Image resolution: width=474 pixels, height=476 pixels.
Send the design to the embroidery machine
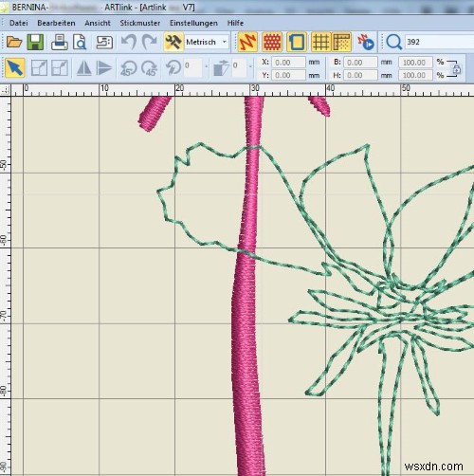click(104, 42)
